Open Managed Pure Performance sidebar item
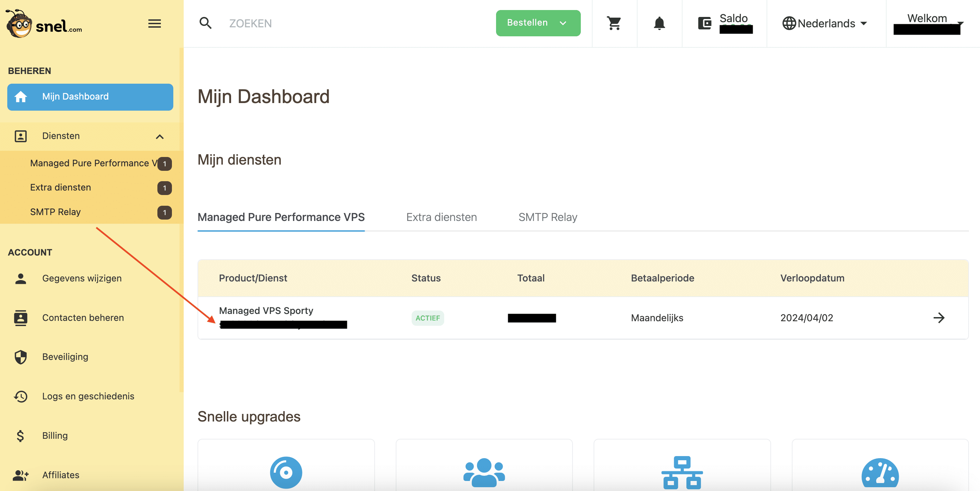Viewport: 980px width, 491px height. tap(93, 163)
